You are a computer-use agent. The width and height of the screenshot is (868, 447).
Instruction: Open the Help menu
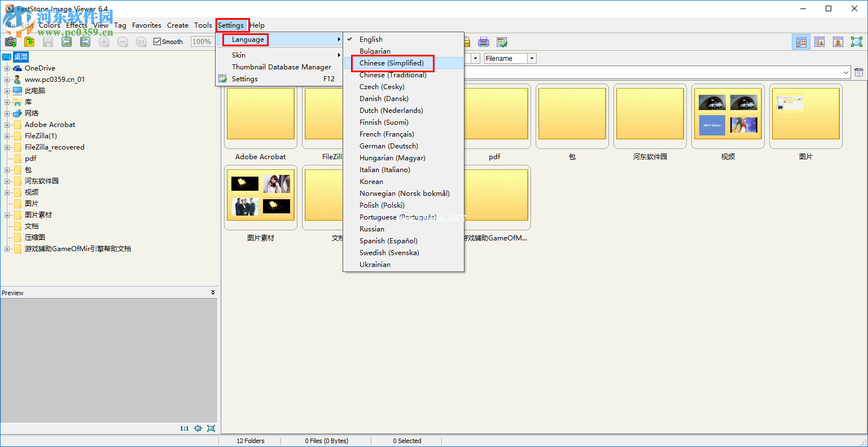coord(257,25)
